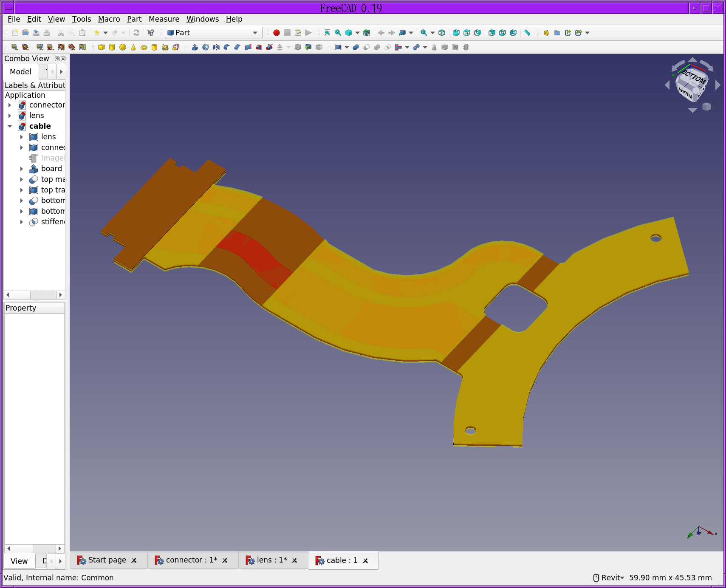This screenshot has width=726, height=588.
Task: Collapse the cable tree item
Action: pos(10,126)
